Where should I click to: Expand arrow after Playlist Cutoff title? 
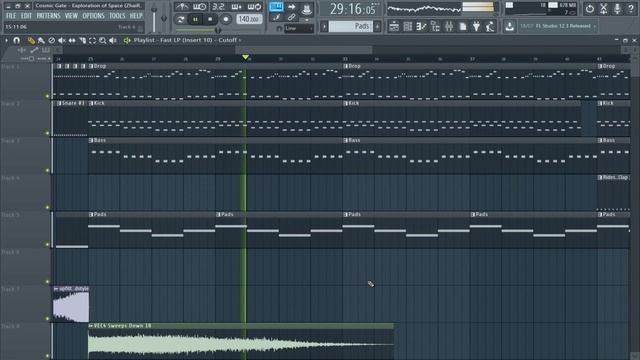click(240, 40)
